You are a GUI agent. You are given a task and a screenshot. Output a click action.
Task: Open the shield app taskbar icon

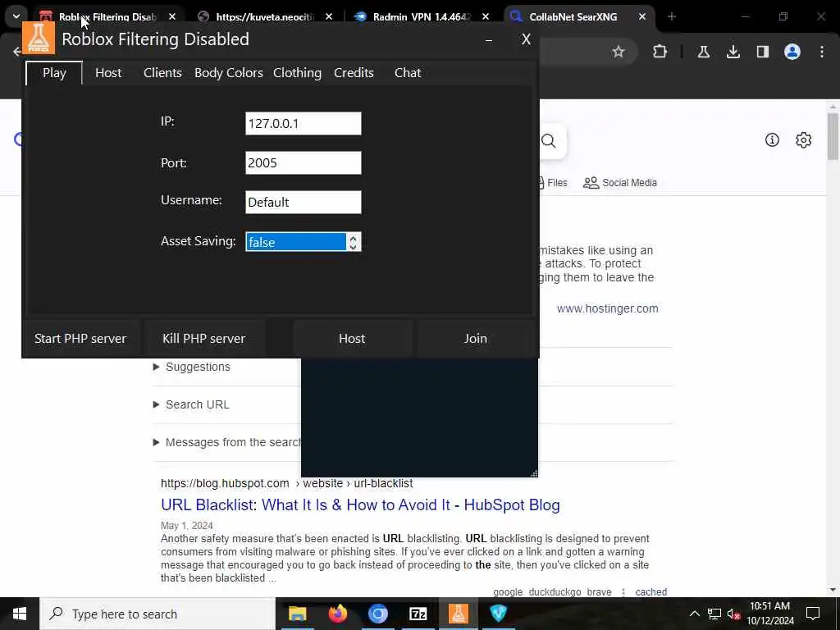(x=498, y=614)
